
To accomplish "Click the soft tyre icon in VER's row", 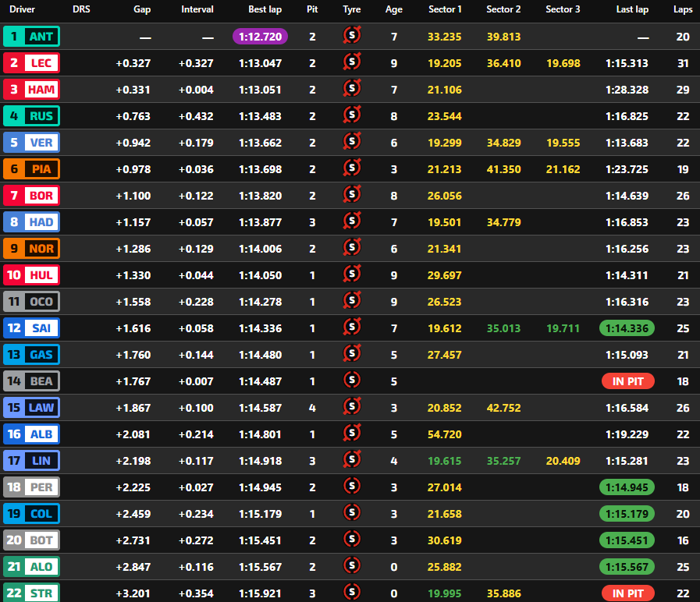I will click(352, 141).
